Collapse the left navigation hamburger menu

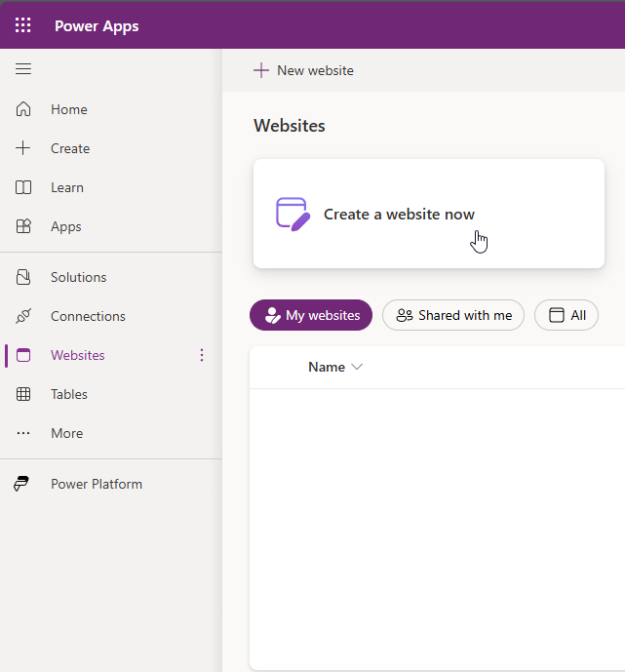tap(23, 68)
